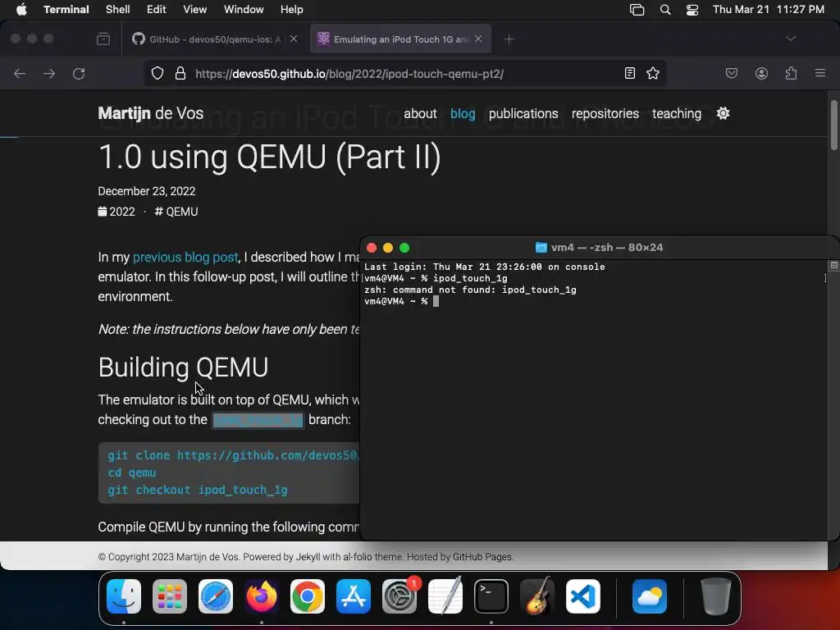This screenshot has width=840, height=630.
Task: Open Finder from the Dock
Action: tap(124, 596)
